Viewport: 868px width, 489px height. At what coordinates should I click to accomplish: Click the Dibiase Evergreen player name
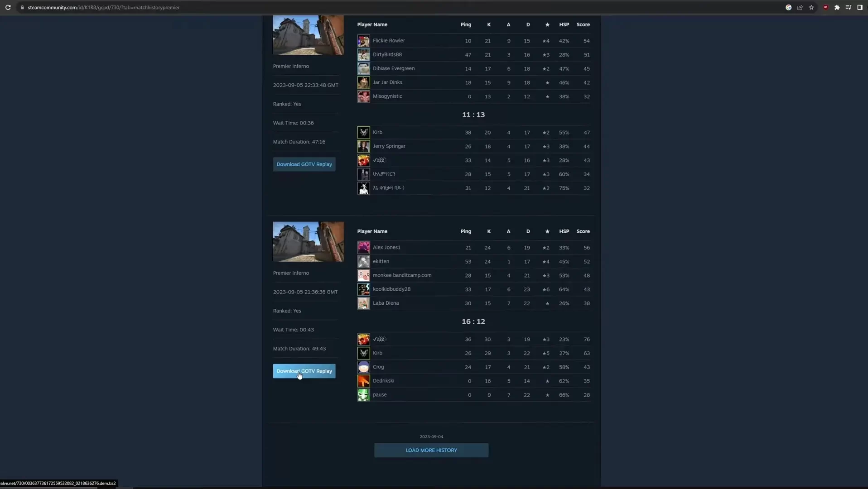(x=394, y=69)
